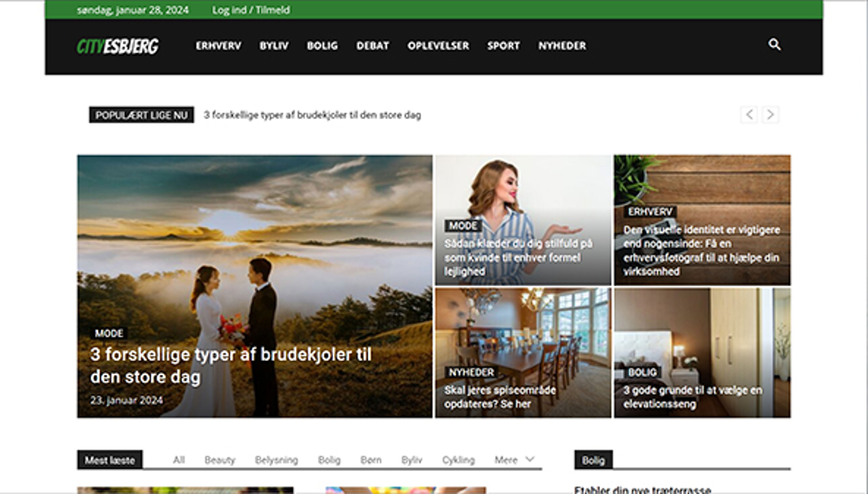
Task: Open the OPLEVELSER menu item
Action: point(439,46)
